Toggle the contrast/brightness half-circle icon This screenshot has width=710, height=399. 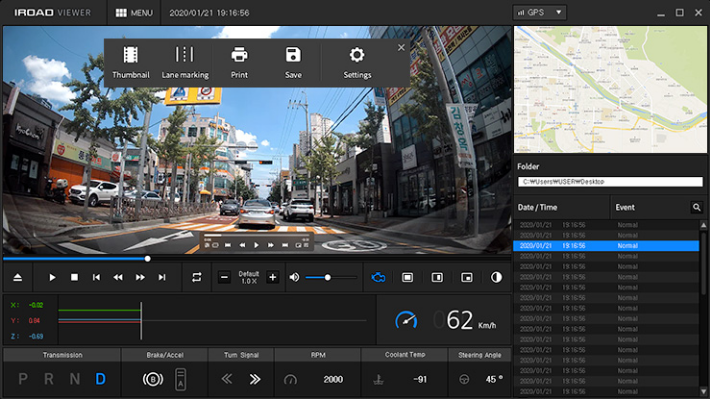[x=496, y=277]
